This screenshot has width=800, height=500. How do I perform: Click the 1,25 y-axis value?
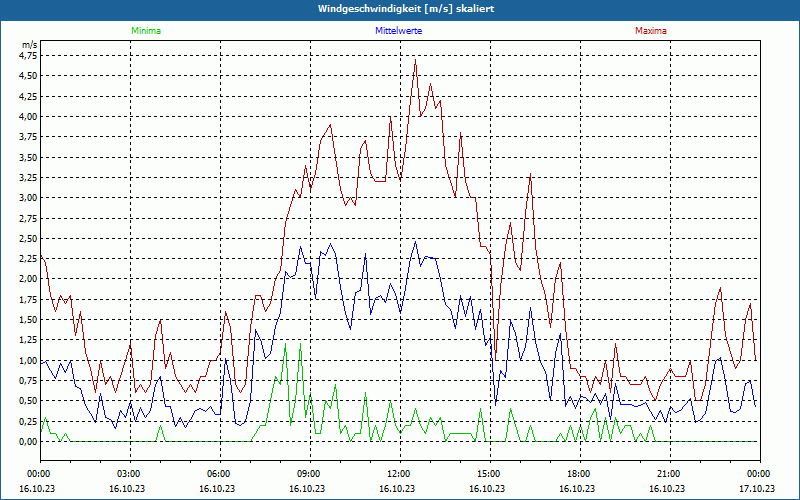[x=28, y=340]
